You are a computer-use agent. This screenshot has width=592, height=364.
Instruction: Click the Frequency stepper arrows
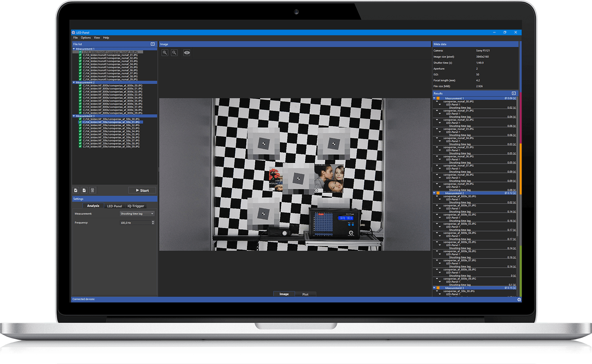click(x=153, y=223)
